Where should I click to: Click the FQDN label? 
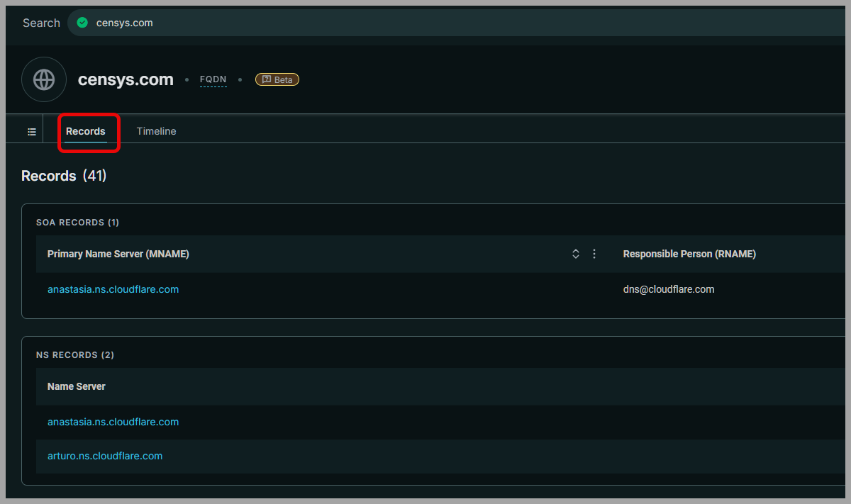[x=213, y=79]
